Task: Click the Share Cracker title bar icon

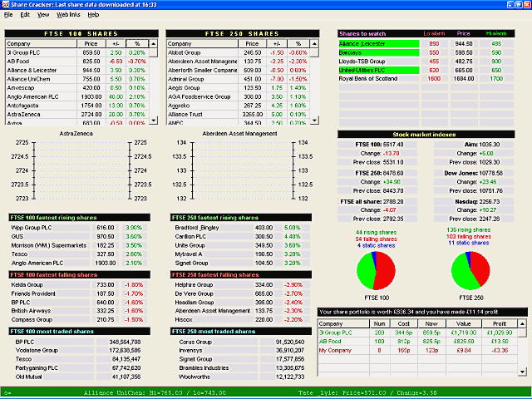Action: [x=5, y=4]
